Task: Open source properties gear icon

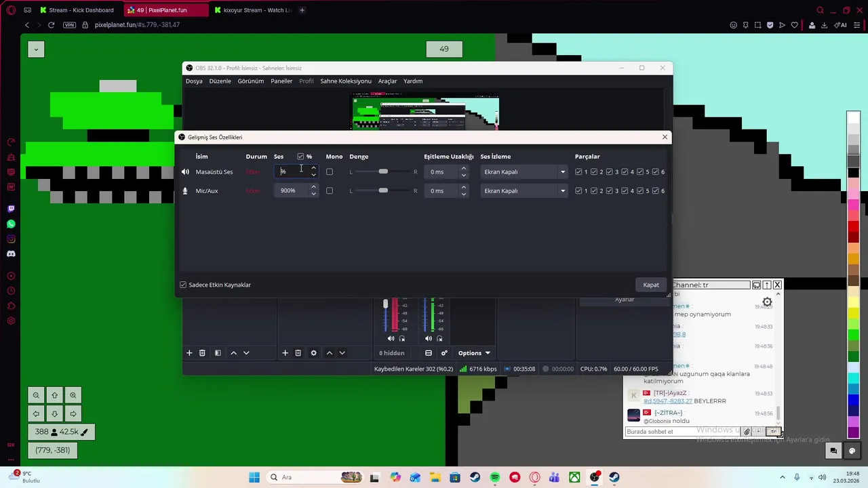Action: pos(313,352)
